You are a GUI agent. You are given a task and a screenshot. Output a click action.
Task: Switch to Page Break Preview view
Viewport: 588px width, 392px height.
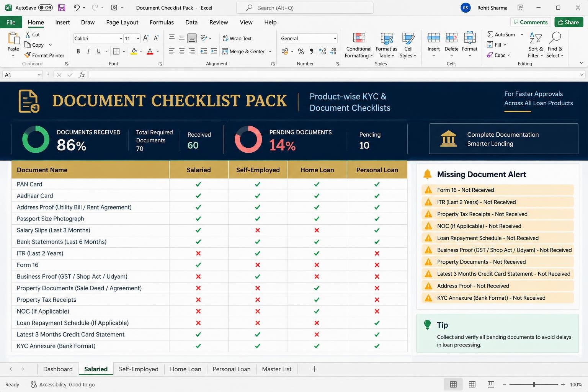pyautogui.click(x=491, y=384)
